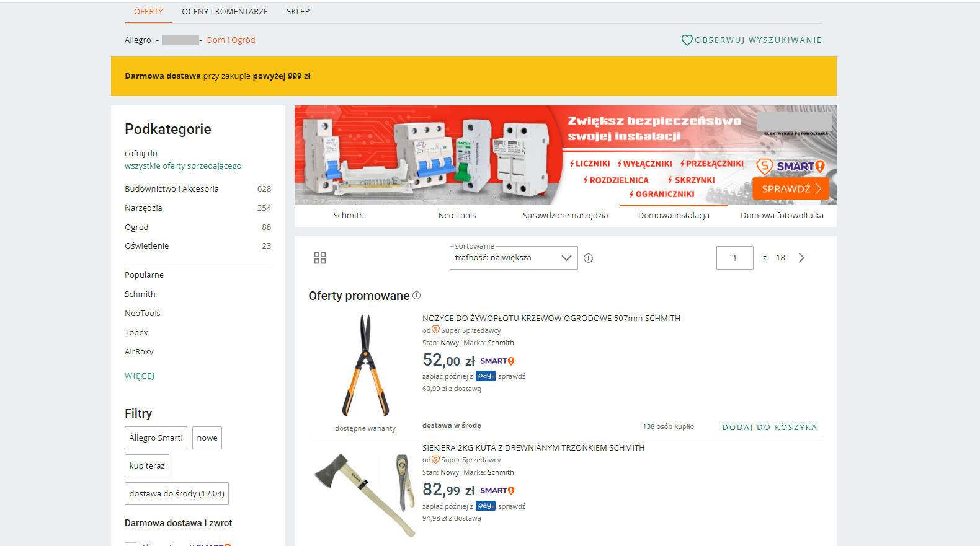Open the Domowa fotowoltaika tab
This screenshot has width=980, height=546.
click(782, 216)
